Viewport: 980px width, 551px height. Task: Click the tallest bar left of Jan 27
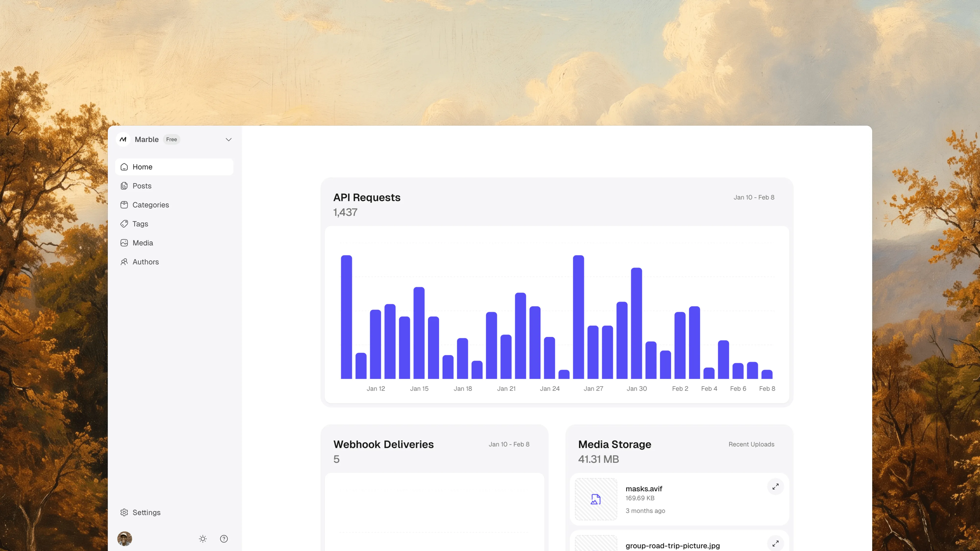579,317
